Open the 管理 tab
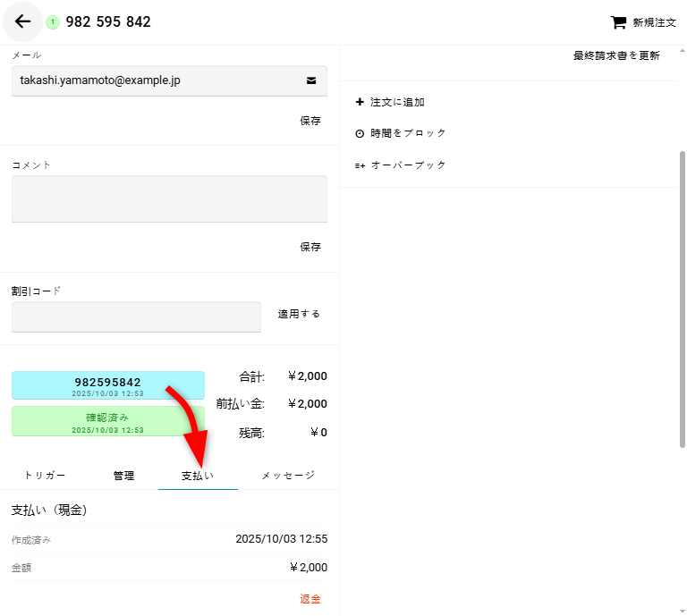Image resolution: width=687 pixels, height=616 pixels. coord(123,476)
